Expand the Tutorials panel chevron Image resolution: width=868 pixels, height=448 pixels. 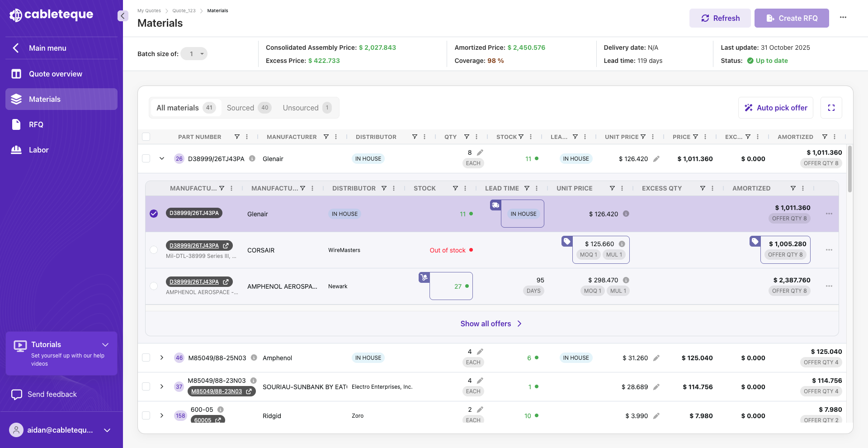point(105,345)
